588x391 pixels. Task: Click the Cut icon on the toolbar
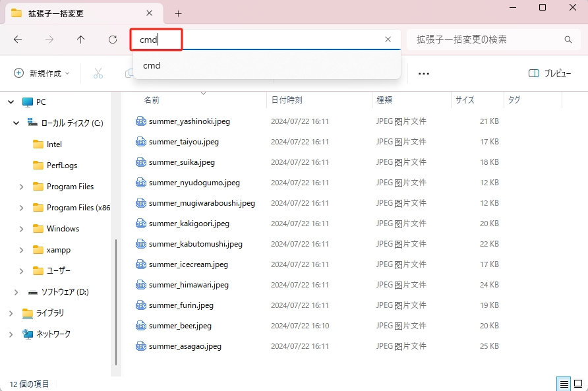98,73
